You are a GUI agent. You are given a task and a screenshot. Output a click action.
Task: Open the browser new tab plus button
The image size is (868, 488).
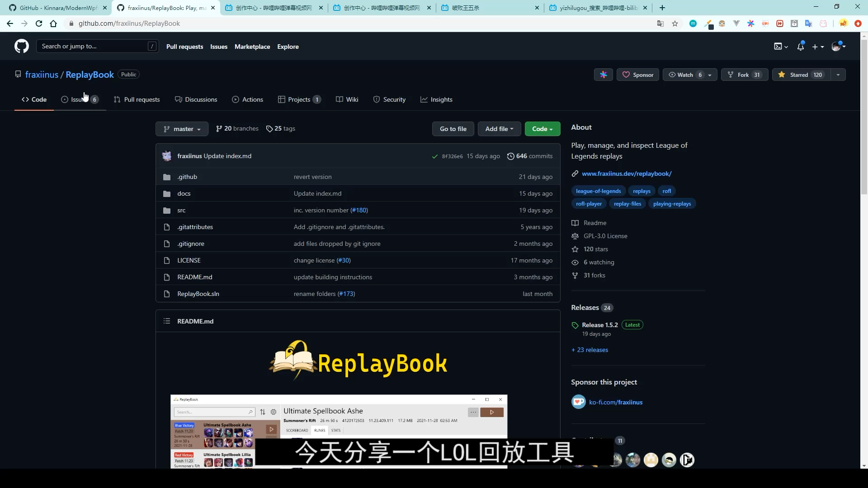[x=662, y=8]
